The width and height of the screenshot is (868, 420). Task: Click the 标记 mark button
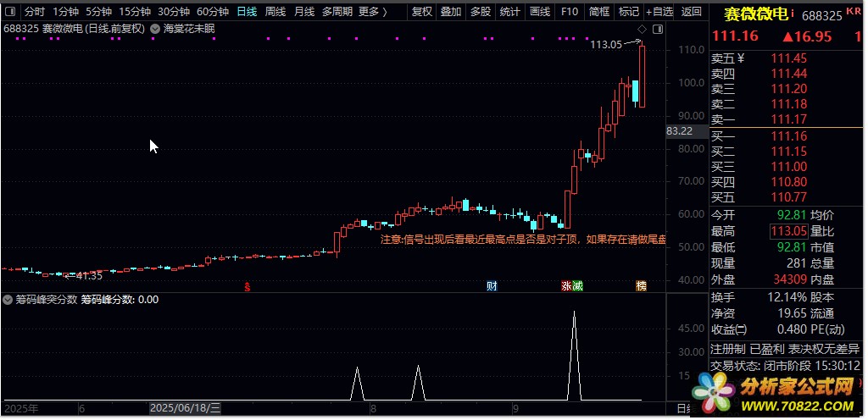click(628, 11)
